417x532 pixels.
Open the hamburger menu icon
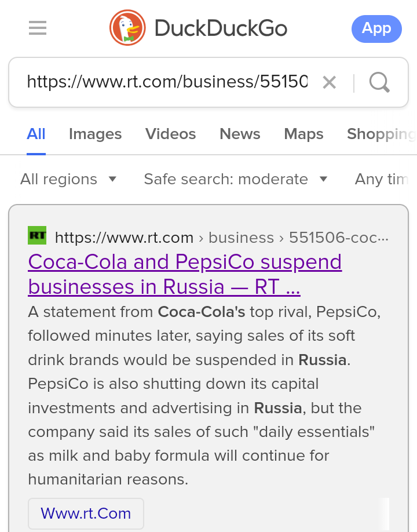38,28
